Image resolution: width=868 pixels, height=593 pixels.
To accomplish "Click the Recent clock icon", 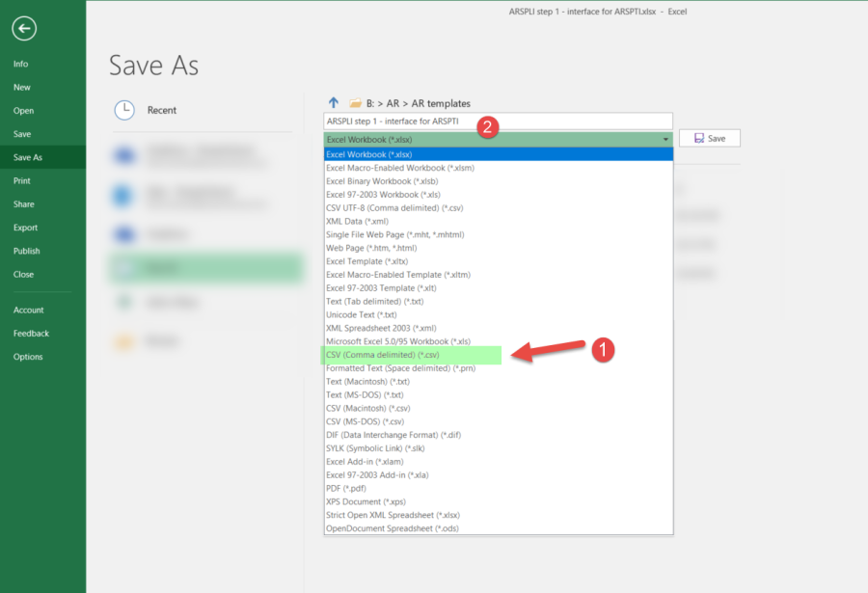I will (124, 110).
